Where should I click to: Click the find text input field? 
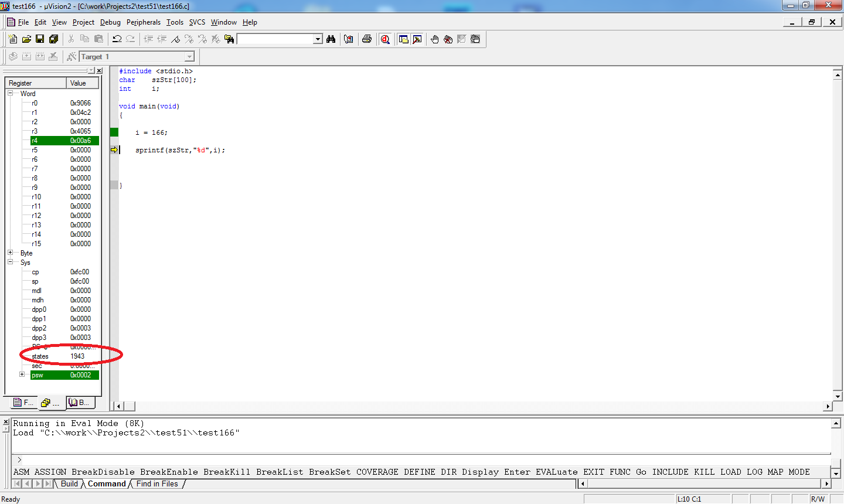click(x=275, y=39)
